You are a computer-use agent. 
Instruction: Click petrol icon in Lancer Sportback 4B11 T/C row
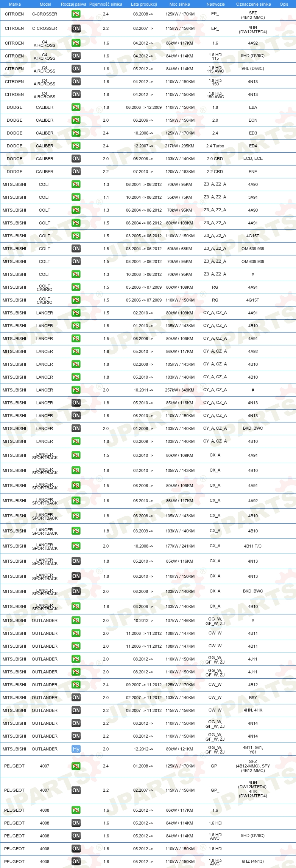pos(76,546)
